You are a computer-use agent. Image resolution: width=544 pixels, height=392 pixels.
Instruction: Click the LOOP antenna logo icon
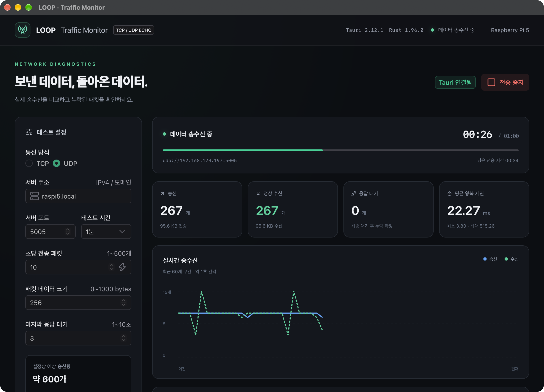[x=23, y=30]
